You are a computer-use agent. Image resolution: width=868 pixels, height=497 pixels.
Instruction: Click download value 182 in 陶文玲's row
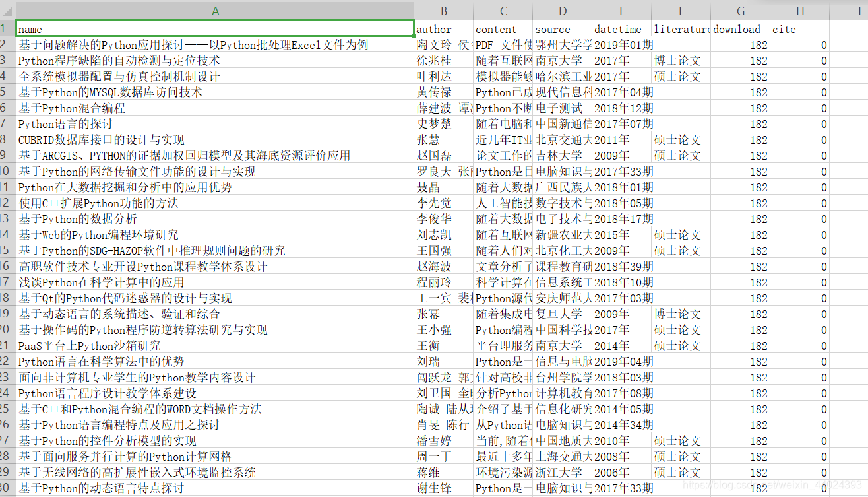[x=741, y=45]
